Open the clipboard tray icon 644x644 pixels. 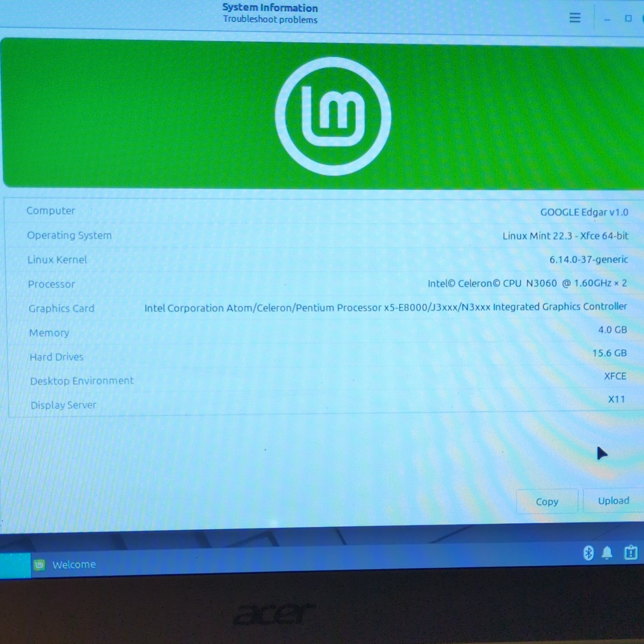630,552
